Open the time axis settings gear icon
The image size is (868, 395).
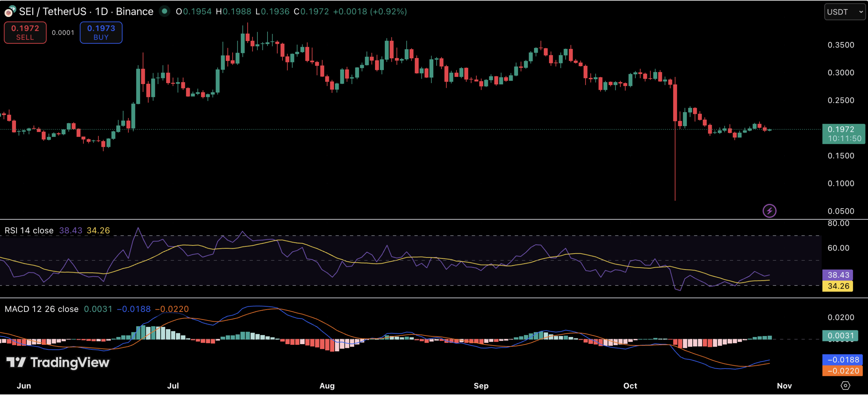pyautogui.click(x=845, y=386)
